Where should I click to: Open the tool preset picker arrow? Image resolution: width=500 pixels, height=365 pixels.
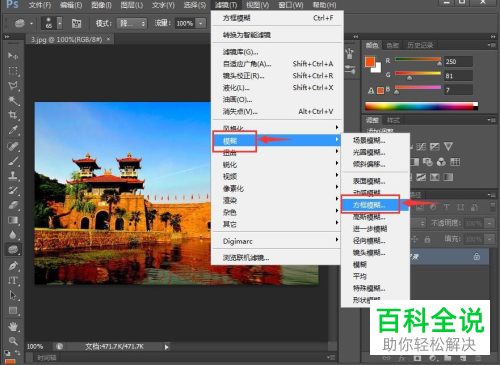point(31,24)
